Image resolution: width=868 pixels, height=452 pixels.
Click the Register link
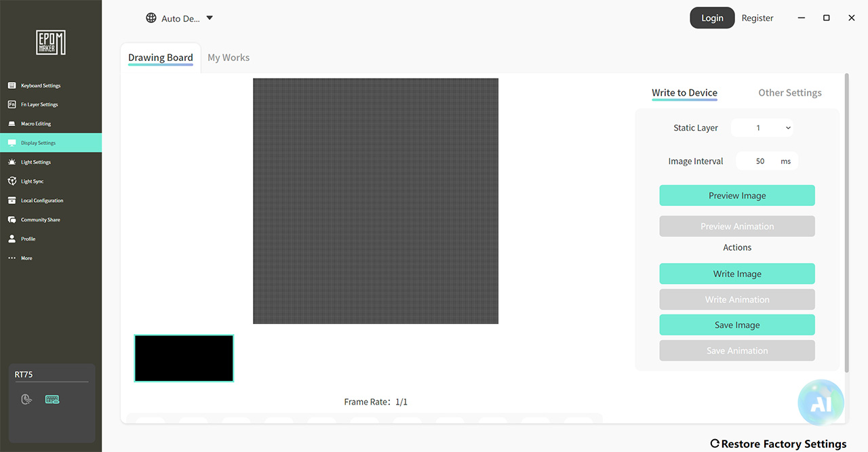[757, 18]
